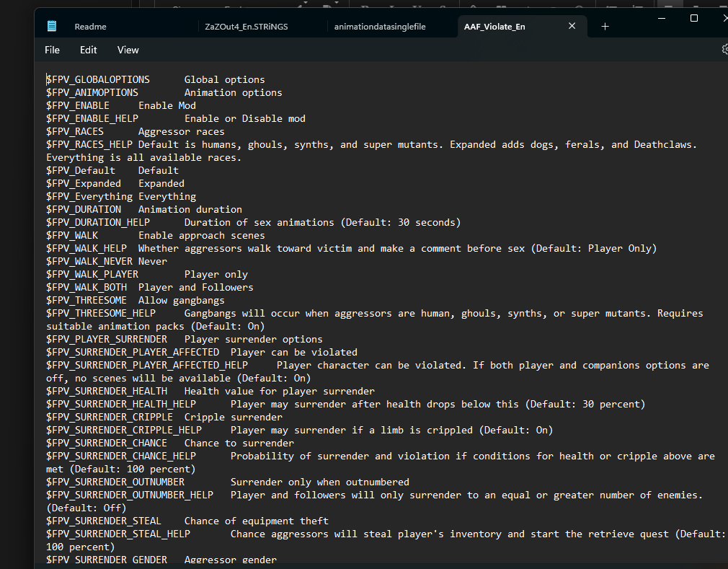Click the words 'Global options'

pyautogui.click(x=225, y=79)
